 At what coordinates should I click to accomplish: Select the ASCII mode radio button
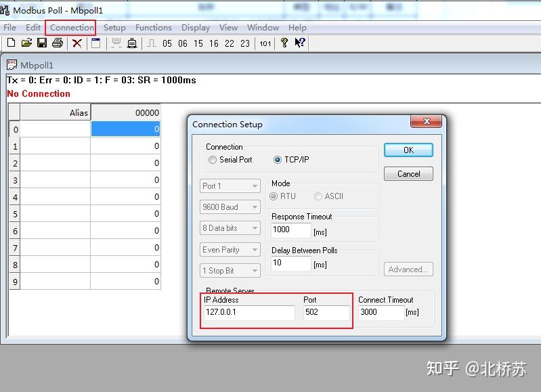click(318, 196)
